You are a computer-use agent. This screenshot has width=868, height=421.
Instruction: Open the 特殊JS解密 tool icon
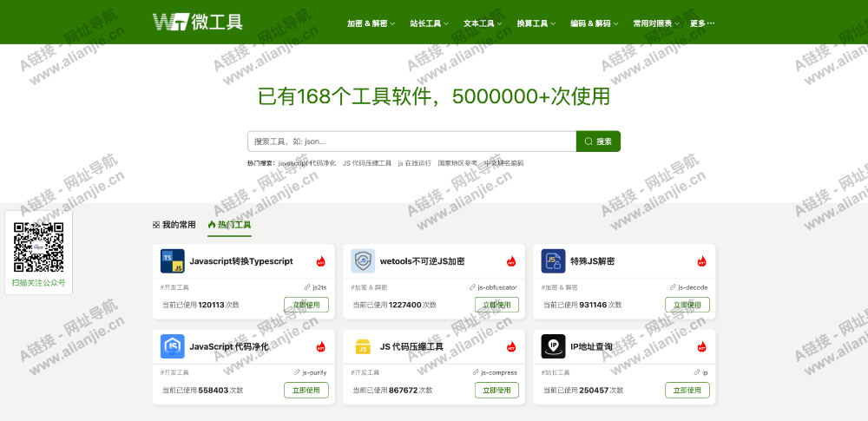(553, 261)
